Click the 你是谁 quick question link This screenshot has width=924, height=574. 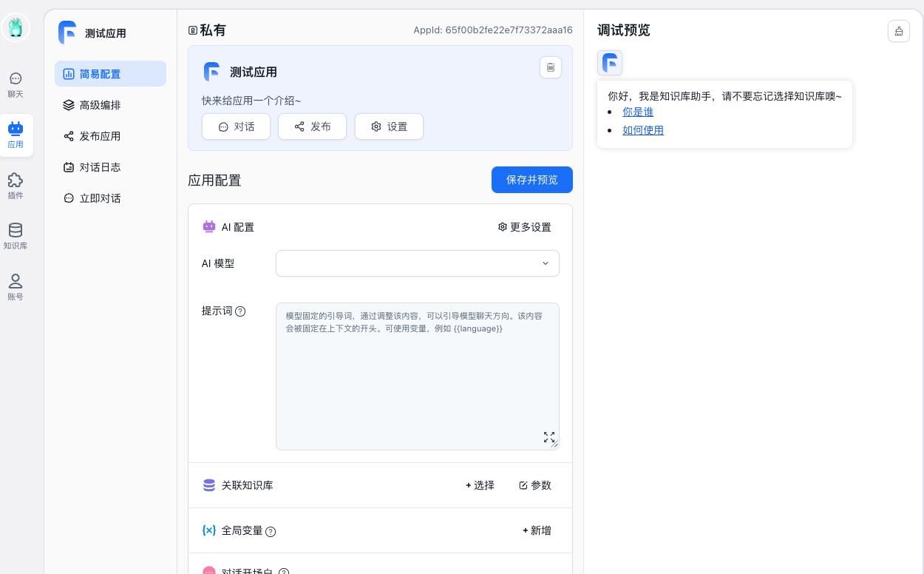(637, 112)
